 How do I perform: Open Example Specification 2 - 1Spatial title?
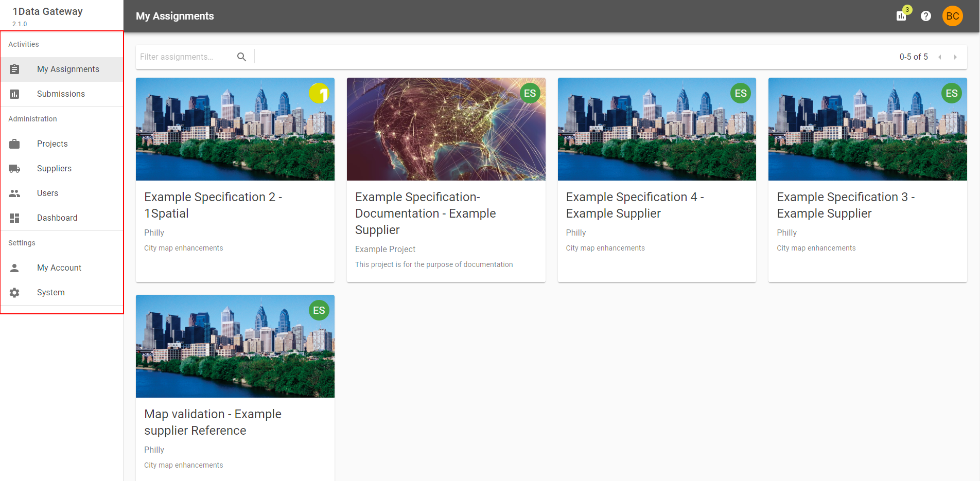(x=213, y=205)
